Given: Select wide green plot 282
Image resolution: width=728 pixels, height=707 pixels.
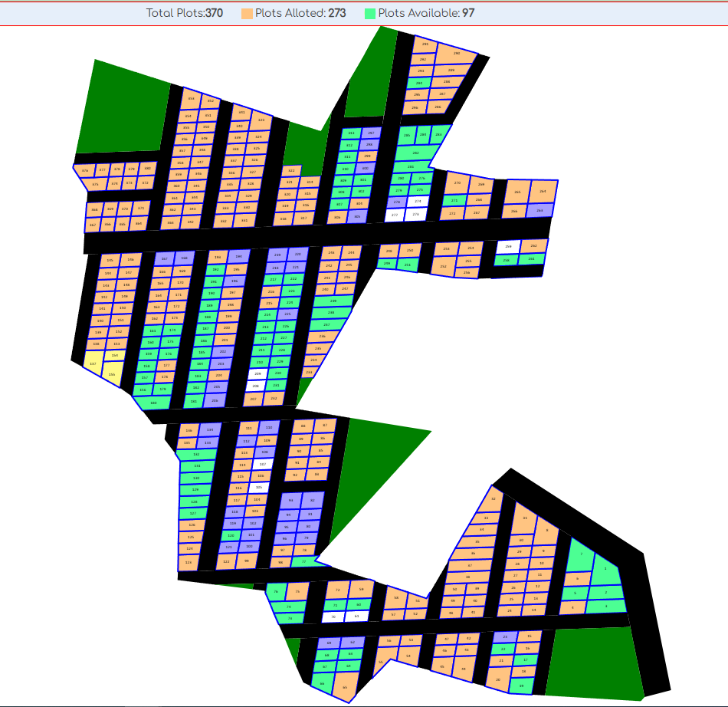Looking at the screenshot, I should (x=415, y=153).
